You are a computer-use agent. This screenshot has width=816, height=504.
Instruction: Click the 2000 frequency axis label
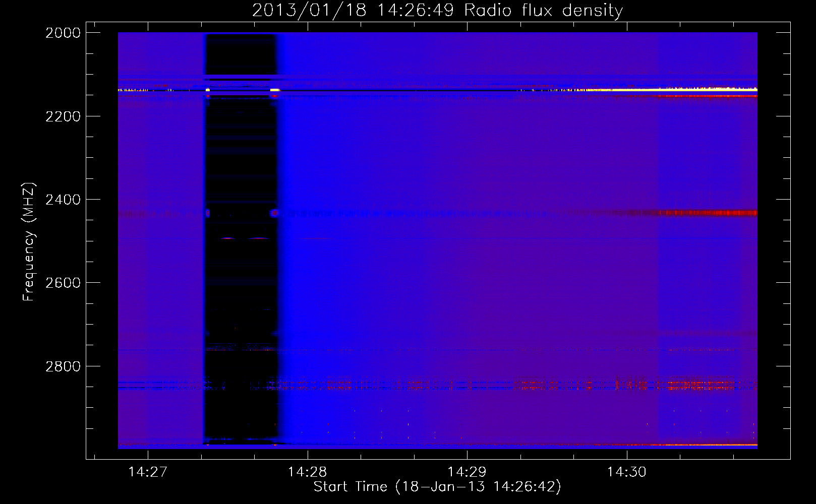[x=63, y=33]
